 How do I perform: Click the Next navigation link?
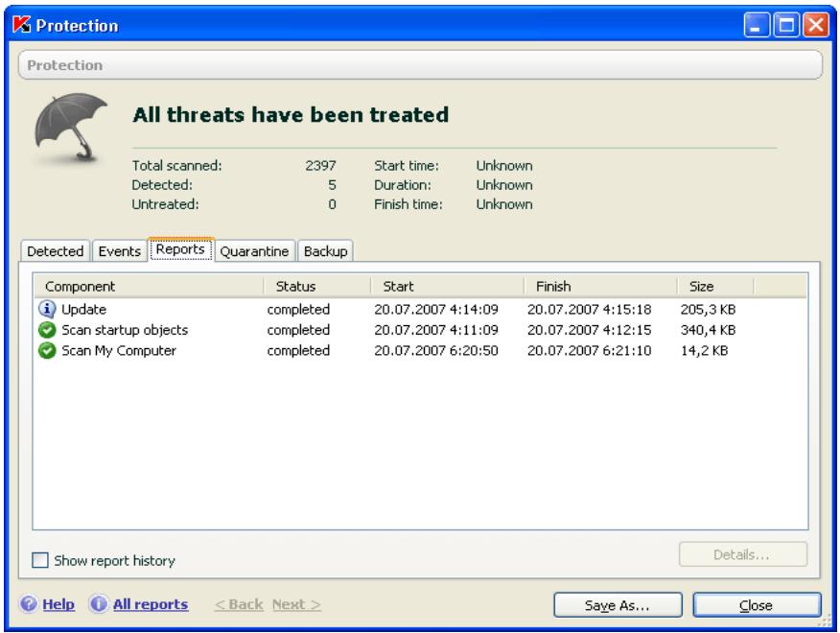click(297, 604)
